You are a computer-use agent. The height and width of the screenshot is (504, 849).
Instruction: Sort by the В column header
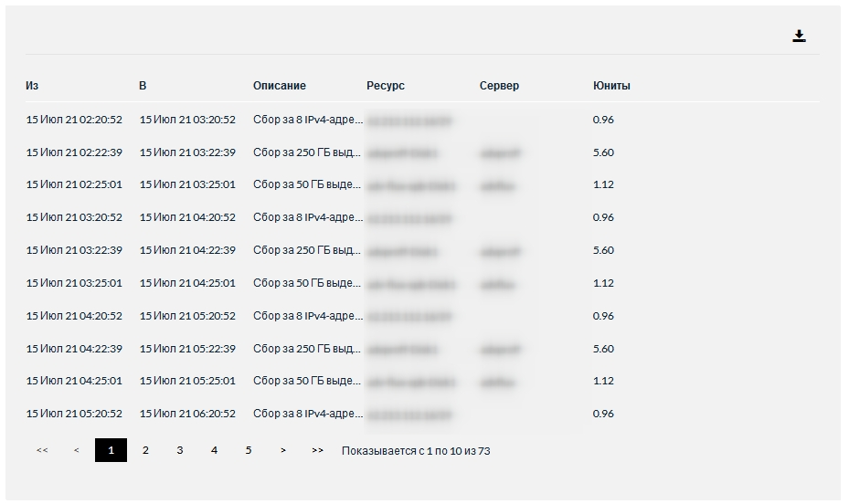tap(143, 86)
